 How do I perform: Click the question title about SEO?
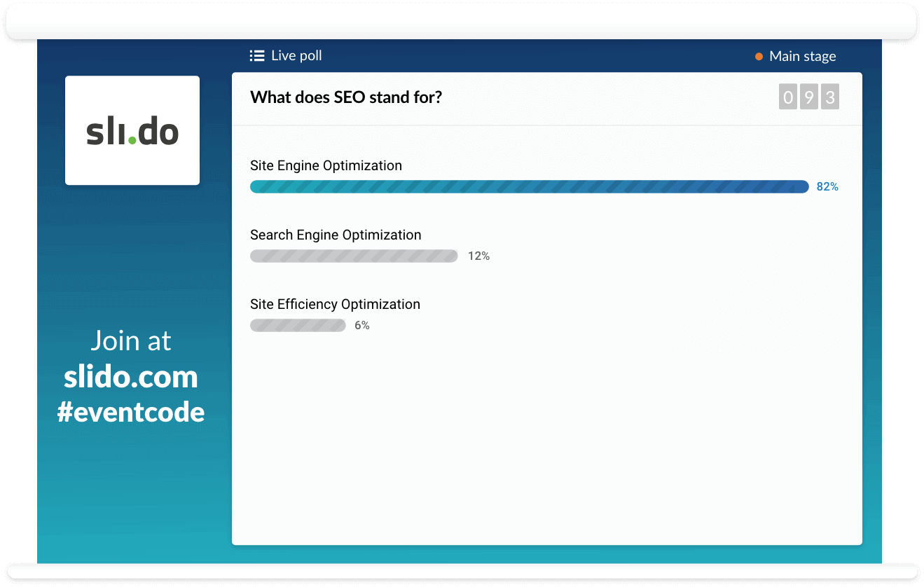(x=346, y=97)
